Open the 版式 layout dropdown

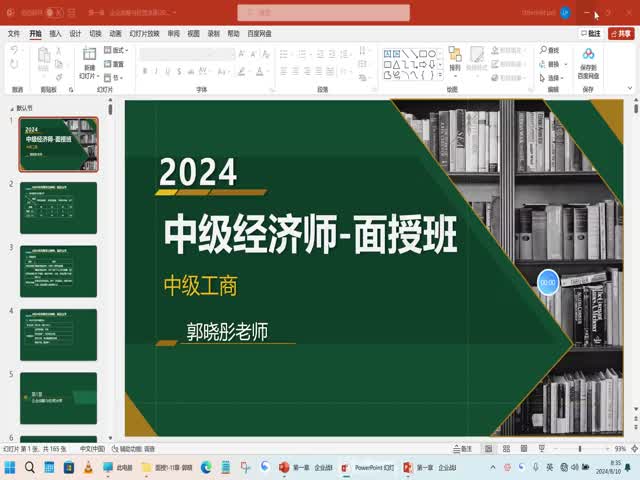(x=116, y=50)
